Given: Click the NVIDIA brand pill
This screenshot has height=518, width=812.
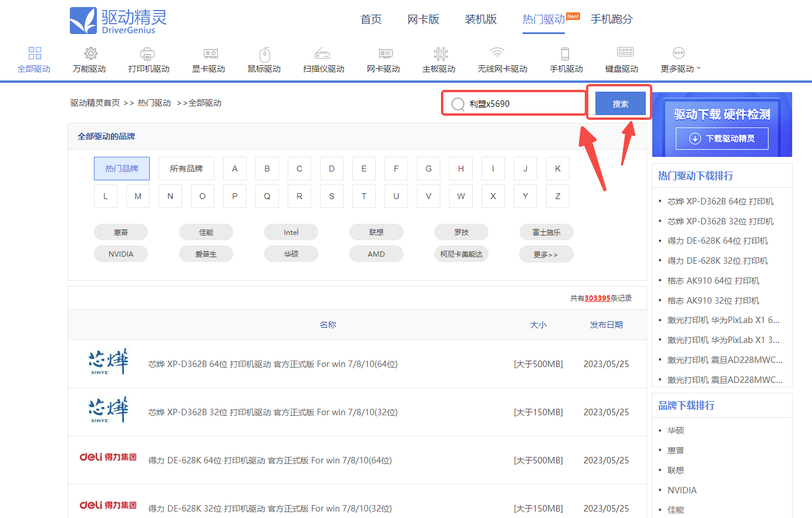Looking at the screenshot, I should 121,254.
